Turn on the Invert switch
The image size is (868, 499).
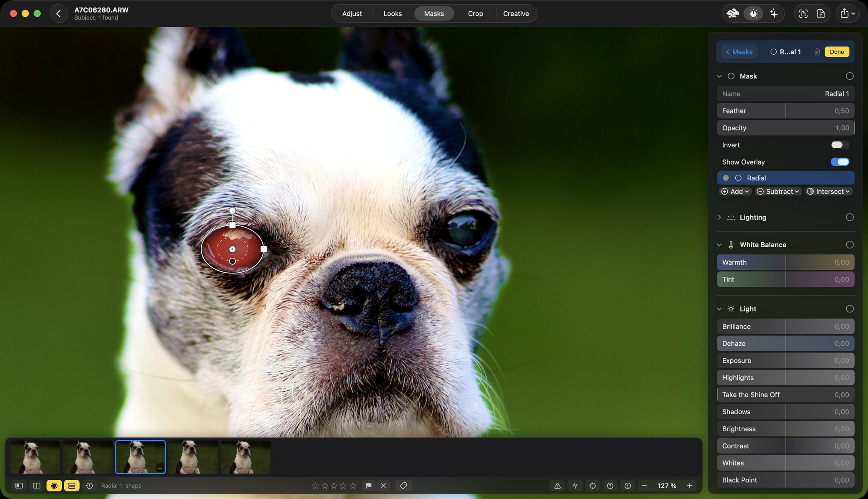(x=840, y=145)
